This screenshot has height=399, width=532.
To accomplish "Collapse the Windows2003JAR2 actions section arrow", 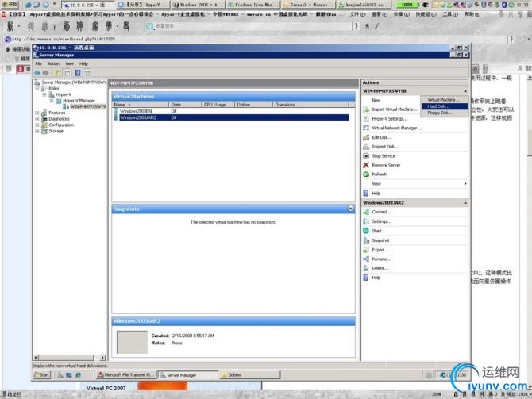I will (x=465, y=203).
